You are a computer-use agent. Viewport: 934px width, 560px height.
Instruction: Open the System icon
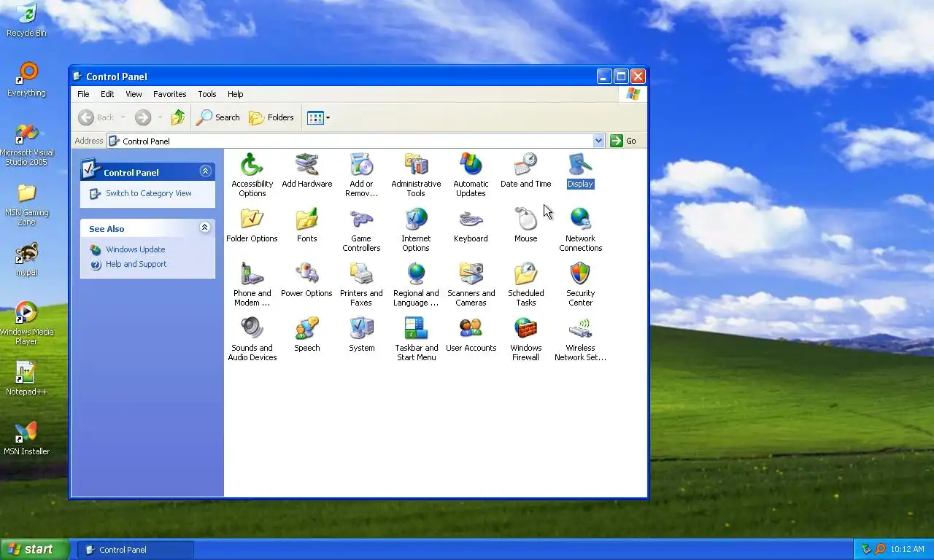click(361, 335)
